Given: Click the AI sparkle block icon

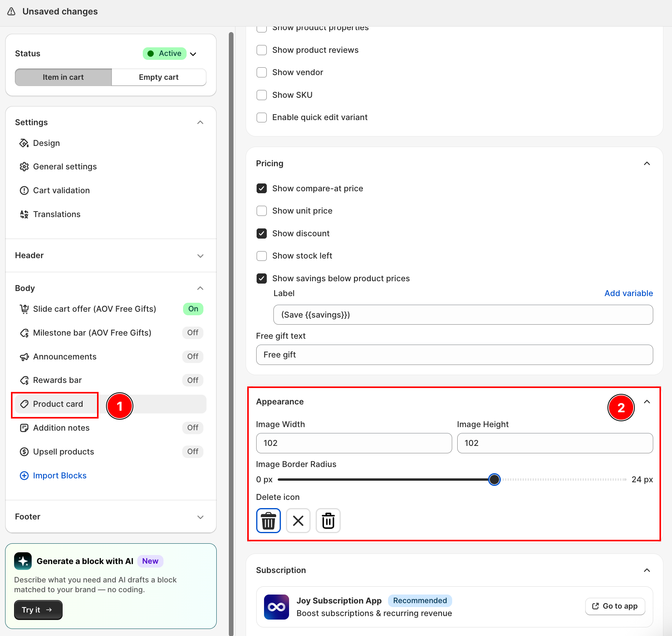Looking at the screenshot, I should coord(23,561).
